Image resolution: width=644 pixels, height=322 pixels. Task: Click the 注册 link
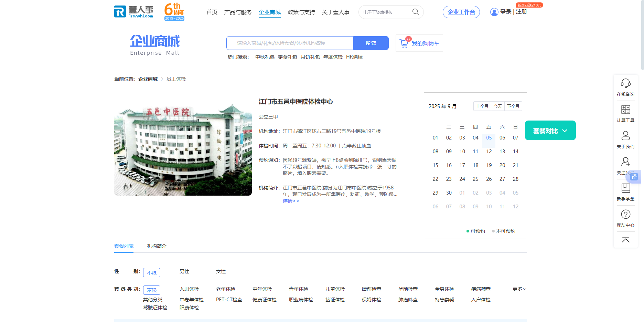click(522, 12)
